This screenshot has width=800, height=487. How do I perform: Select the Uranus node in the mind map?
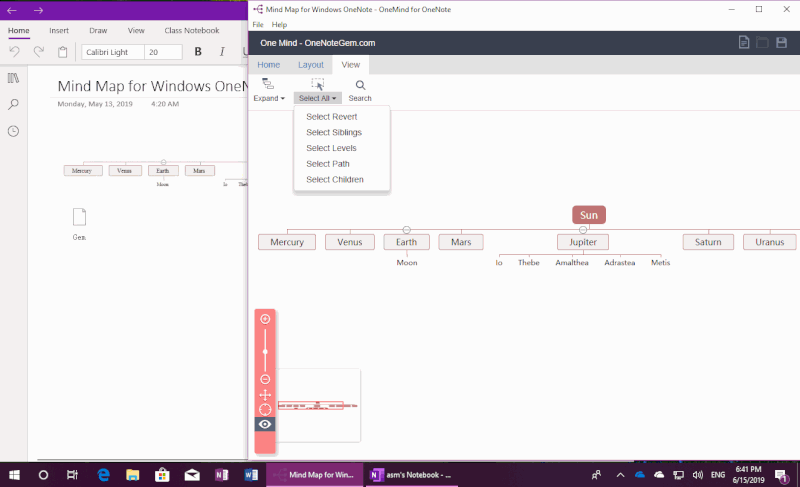tap(769, 242)
